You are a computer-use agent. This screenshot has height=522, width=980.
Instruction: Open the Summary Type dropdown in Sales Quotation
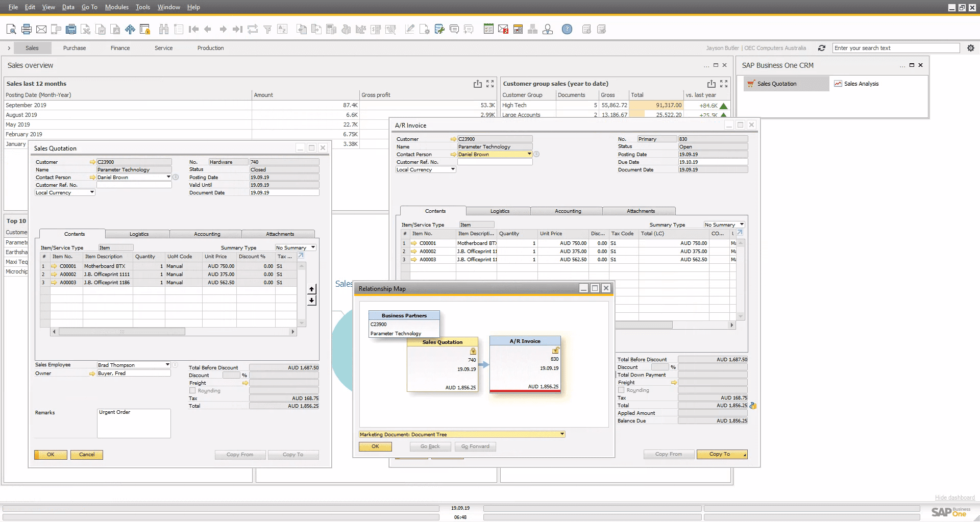point(311,247)
